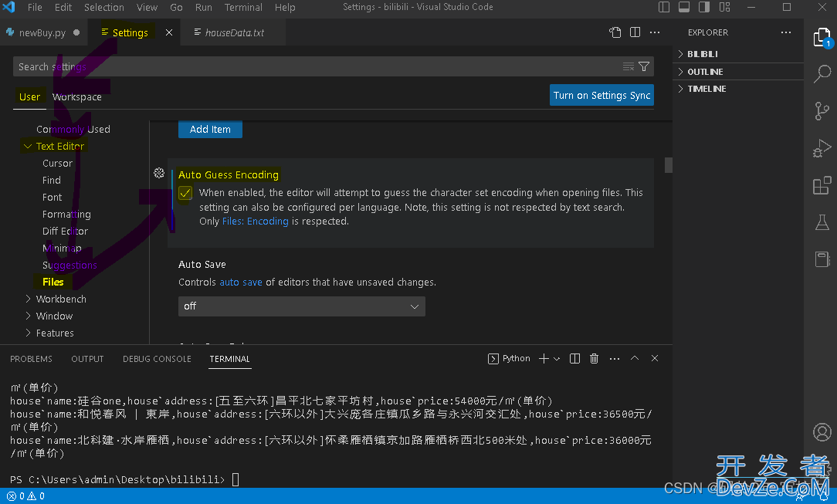The width and height of the screenshot is (837, 504).
Task: Expand the TIMELINE section
Action: coord(738,89)
